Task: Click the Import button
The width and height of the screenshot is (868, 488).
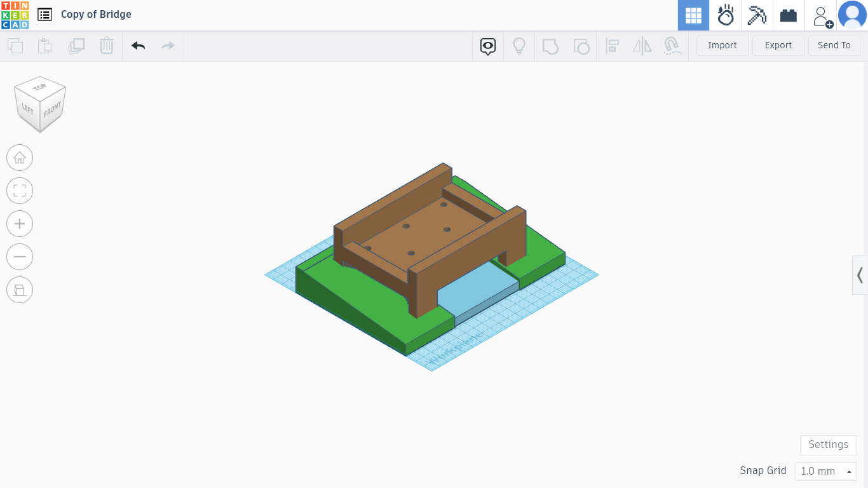Action: point(722,45)
